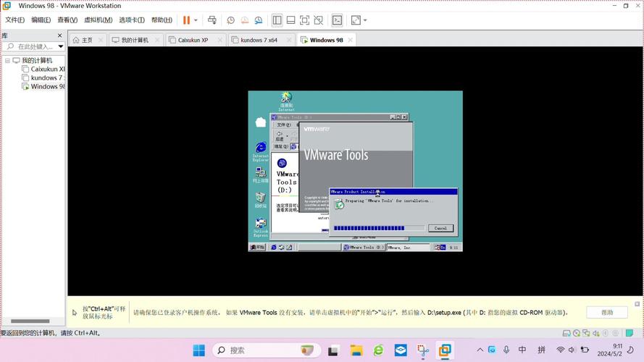Toggle the Unity mode toolbar icon
Viewport: 644px width, 362px height.
tap(318, 20)
